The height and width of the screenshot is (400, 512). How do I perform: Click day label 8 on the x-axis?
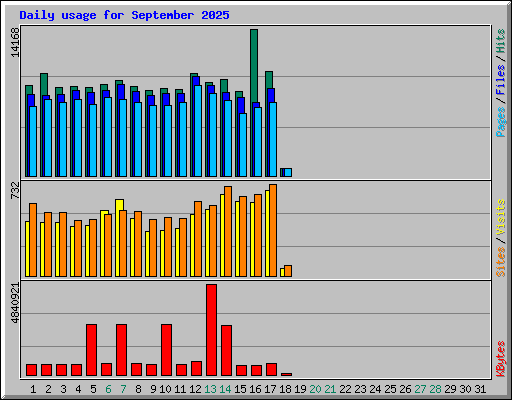coord(138,389)
